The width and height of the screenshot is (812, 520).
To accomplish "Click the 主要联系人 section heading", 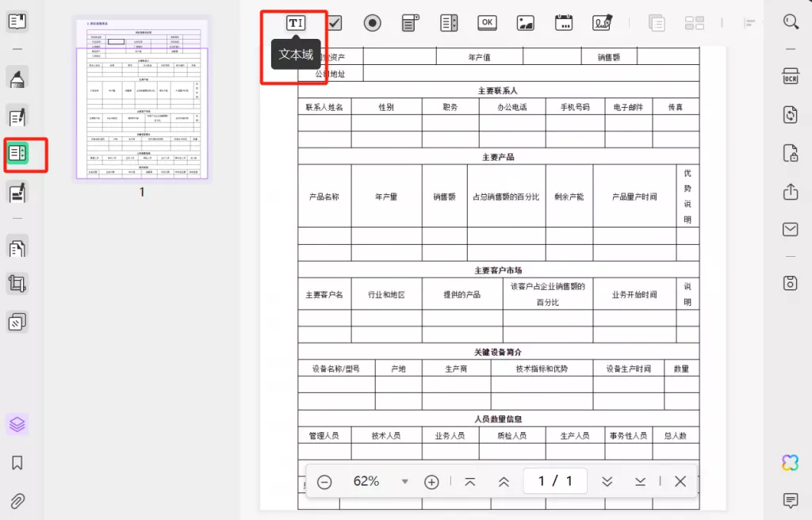I will pyautogui.click(x=498, y=90).
